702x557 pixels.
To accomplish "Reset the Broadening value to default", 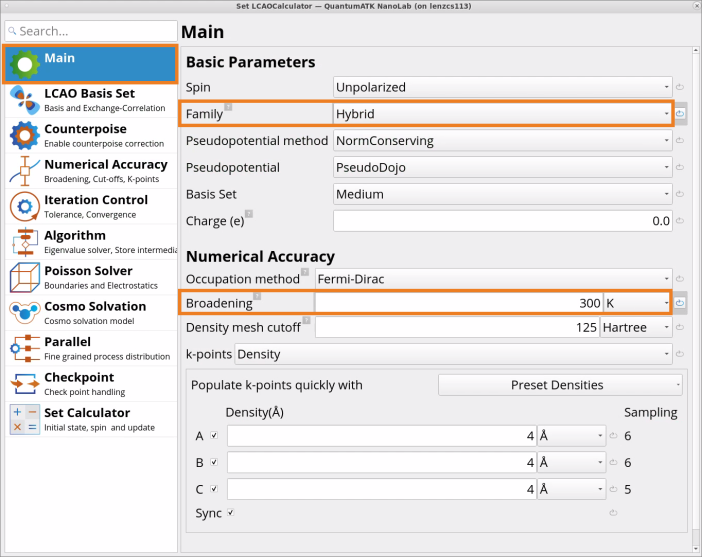I will click(680, 303).
